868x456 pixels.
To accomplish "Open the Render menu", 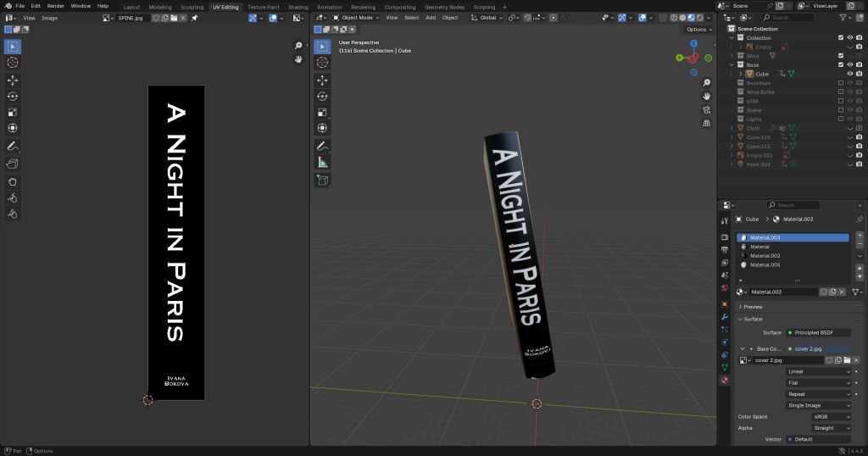I will coord(55,6).
